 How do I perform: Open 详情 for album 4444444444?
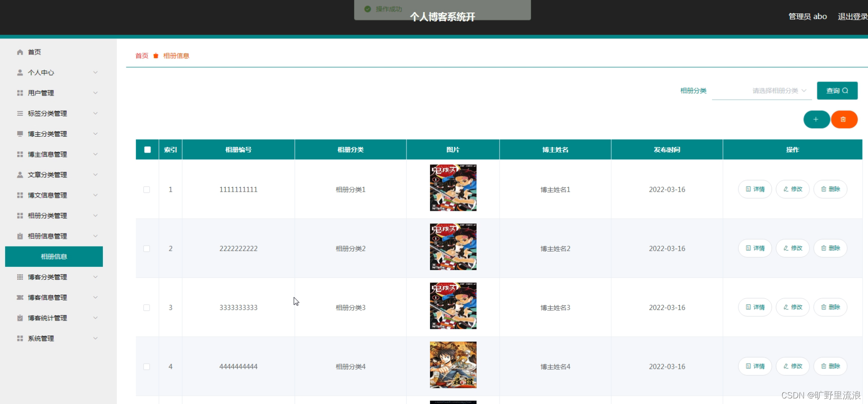[755, 366]
